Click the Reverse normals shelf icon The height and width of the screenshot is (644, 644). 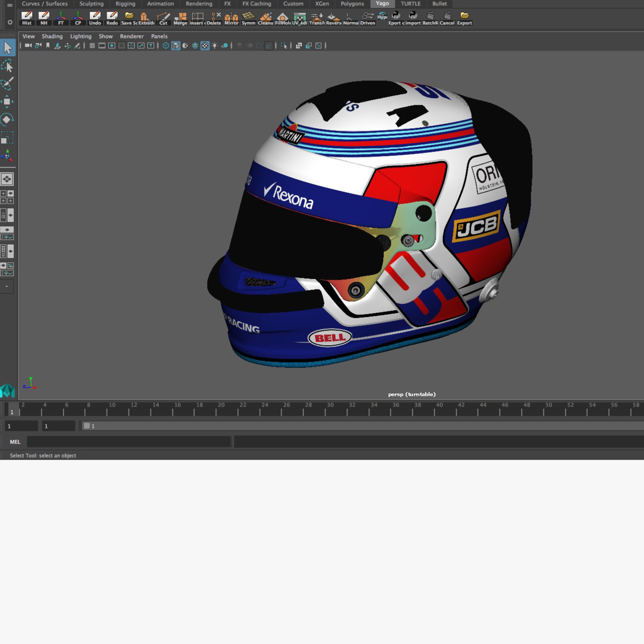(x=334, y=18)
